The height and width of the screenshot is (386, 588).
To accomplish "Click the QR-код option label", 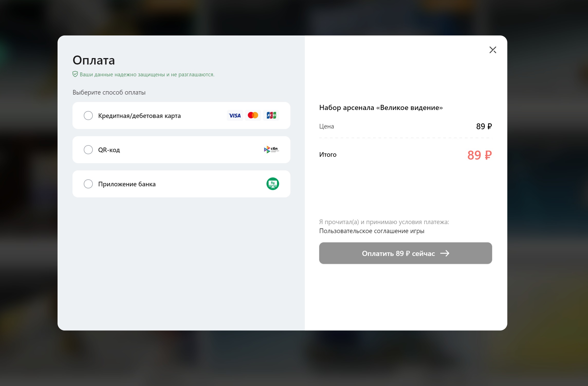I will (x=109, y=150).
